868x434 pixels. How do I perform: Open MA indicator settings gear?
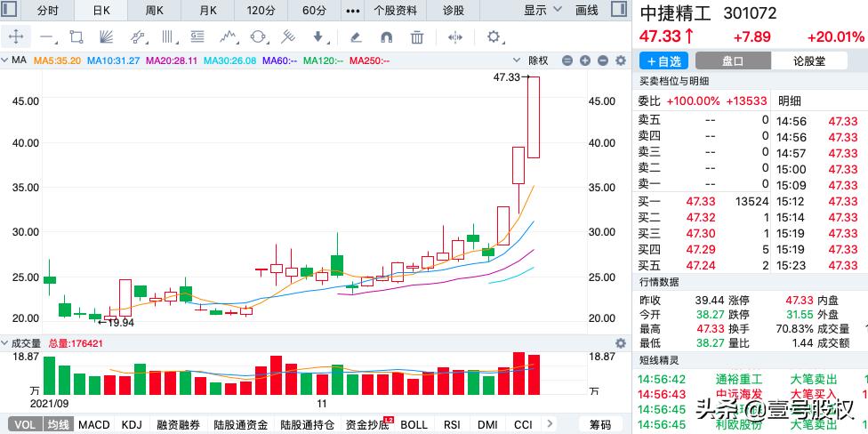(x=621, y=60)
